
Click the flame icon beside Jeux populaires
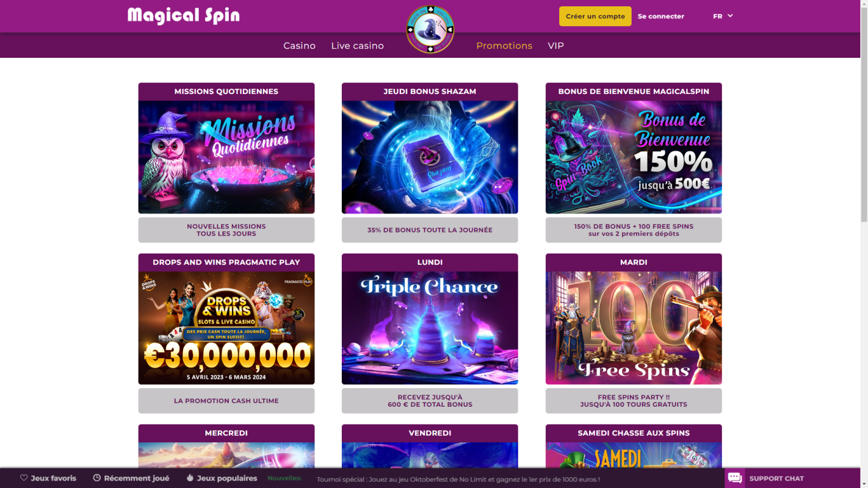pyautogui.click(x=190, y=478)
